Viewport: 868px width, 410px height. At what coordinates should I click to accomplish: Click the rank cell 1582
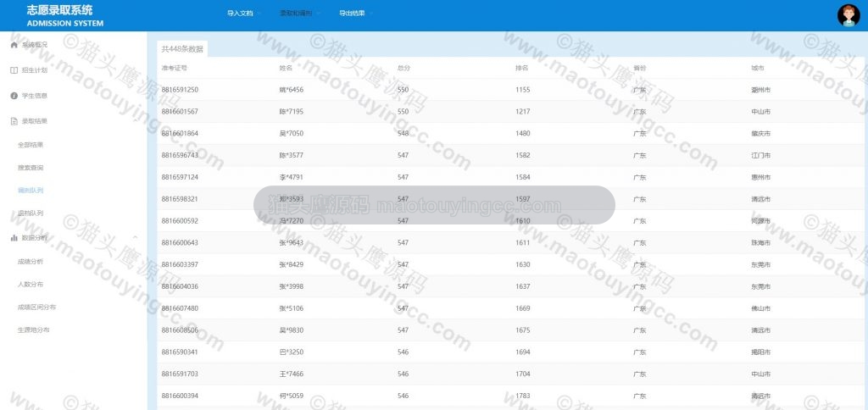pos(522,156)
